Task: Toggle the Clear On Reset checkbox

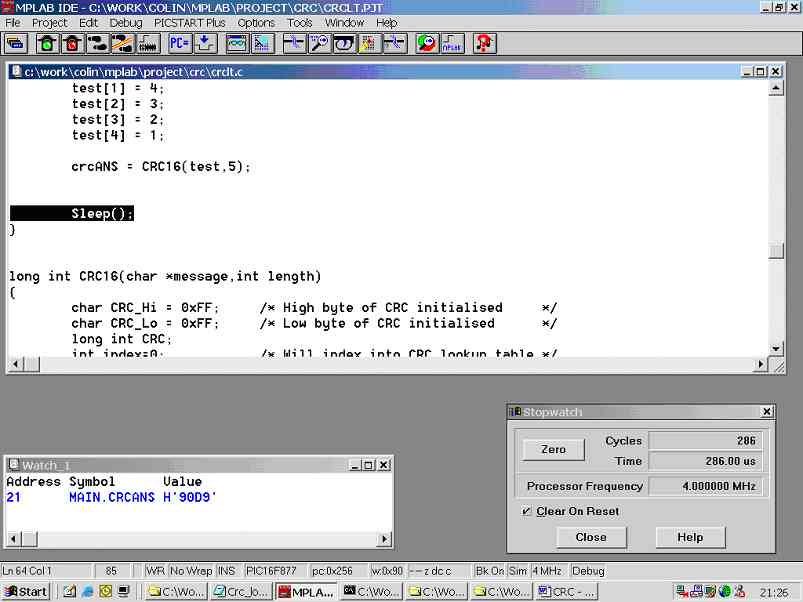Action: pos(527,511)
